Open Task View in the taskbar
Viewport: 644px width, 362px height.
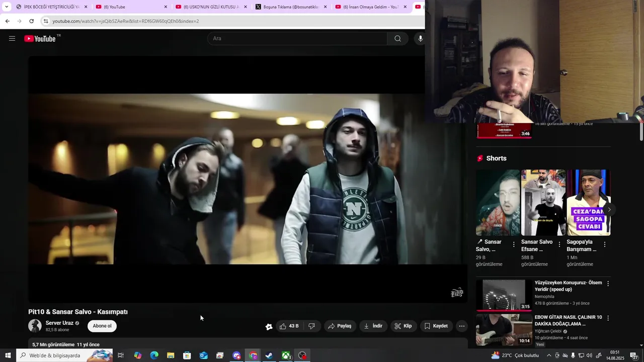pos(121,355)
